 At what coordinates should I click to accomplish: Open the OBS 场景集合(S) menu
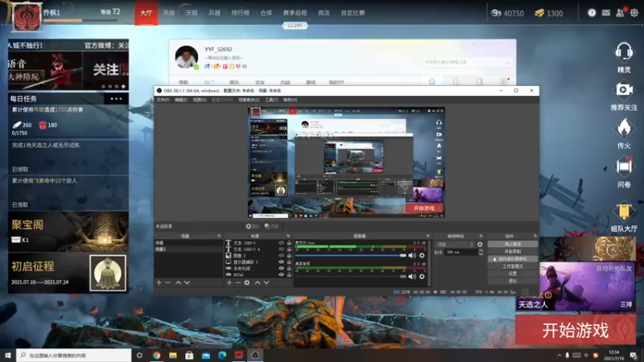[249, 100]
